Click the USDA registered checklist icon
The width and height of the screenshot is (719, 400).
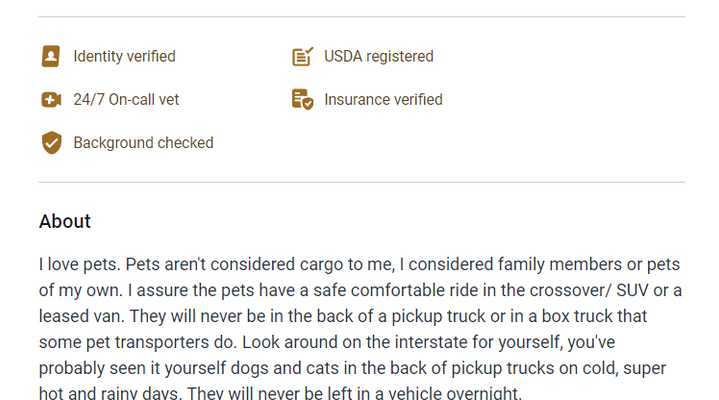click(x=303, y=56)
